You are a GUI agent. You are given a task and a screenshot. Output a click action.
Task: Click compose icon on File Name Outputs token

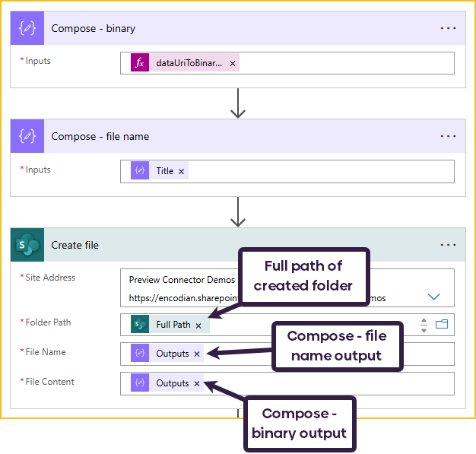point(140,353)
